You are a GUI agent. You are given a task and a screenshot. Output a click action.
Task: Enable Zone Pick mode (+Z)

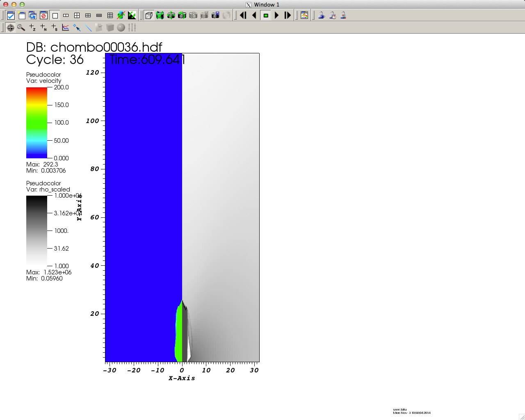32,27
